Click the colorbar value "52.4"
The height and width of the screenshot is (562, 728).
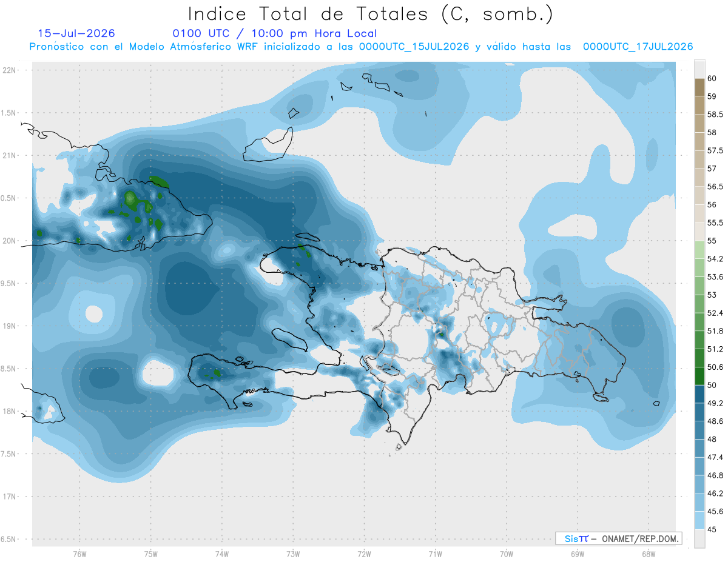tap(715, 313)
